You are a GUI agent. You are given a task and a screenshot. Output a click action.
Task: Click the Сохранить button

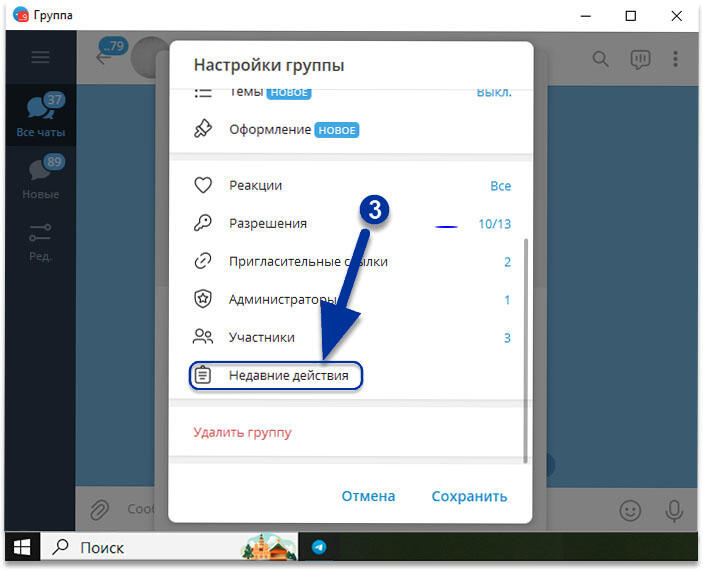click(x=469, y=496)
